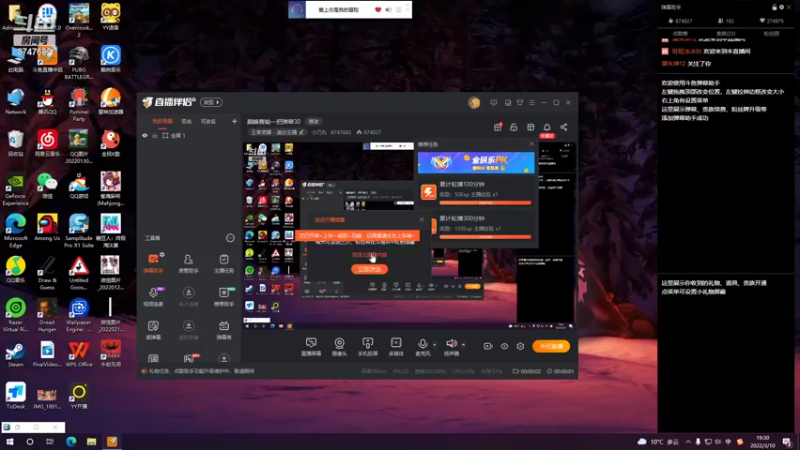
Task: Add a new scene with the plus button
Action: [x=234, y=121]
